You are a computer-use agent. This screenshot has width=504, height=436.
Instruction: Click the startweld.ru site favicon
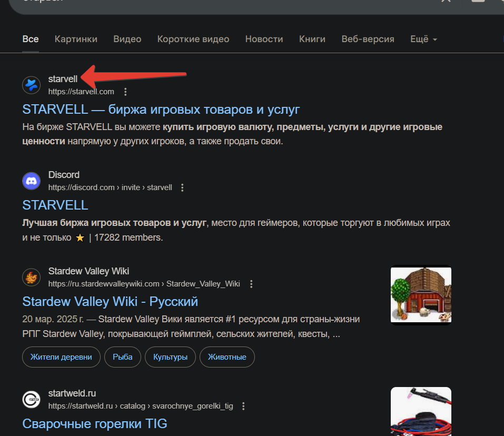click(31, 399)
